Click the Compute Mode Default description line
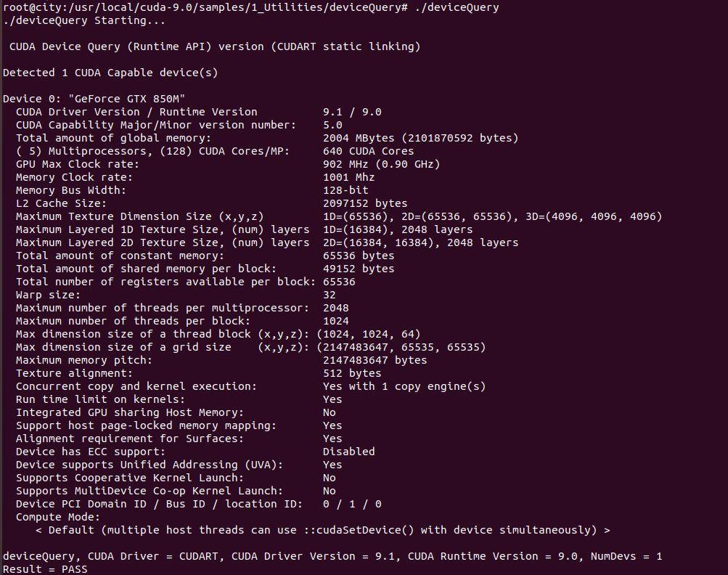Image resolution: width=728 pixels, height=575 pixels. 323,530
